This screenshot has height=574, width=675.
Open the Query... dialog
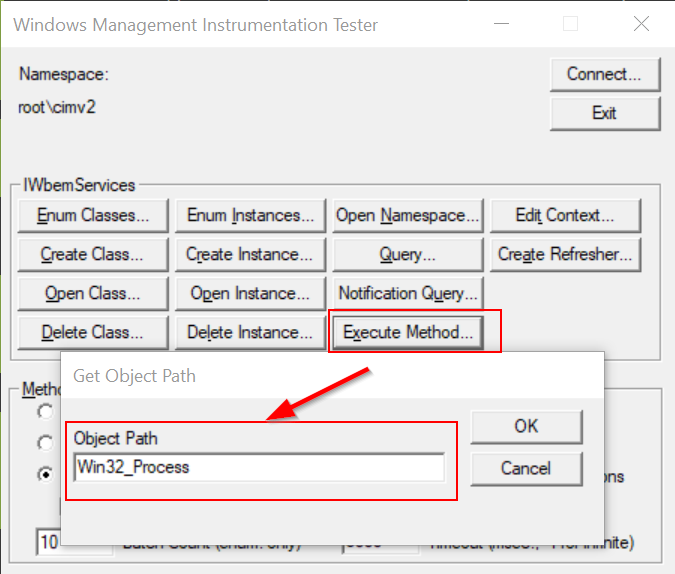408,254
